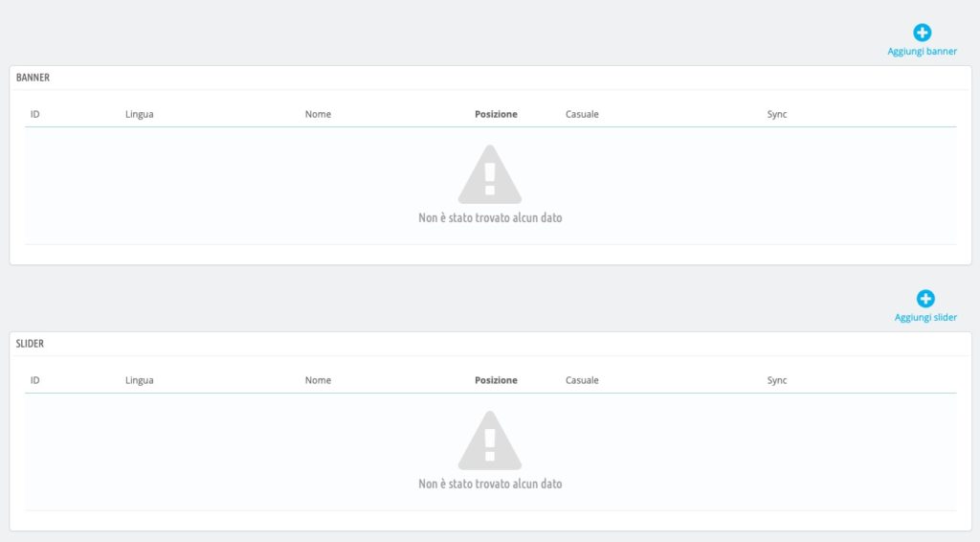980x542 pixels.
Task: Select Sync header in Banner table
Action: (x=777, y=114)
